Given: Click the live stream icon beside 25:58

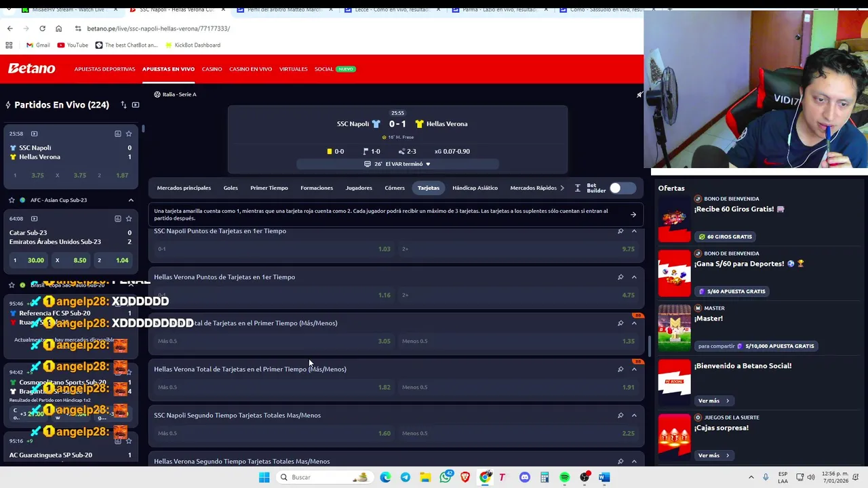Looking at the screenshot, I should (x=34, y=134).
